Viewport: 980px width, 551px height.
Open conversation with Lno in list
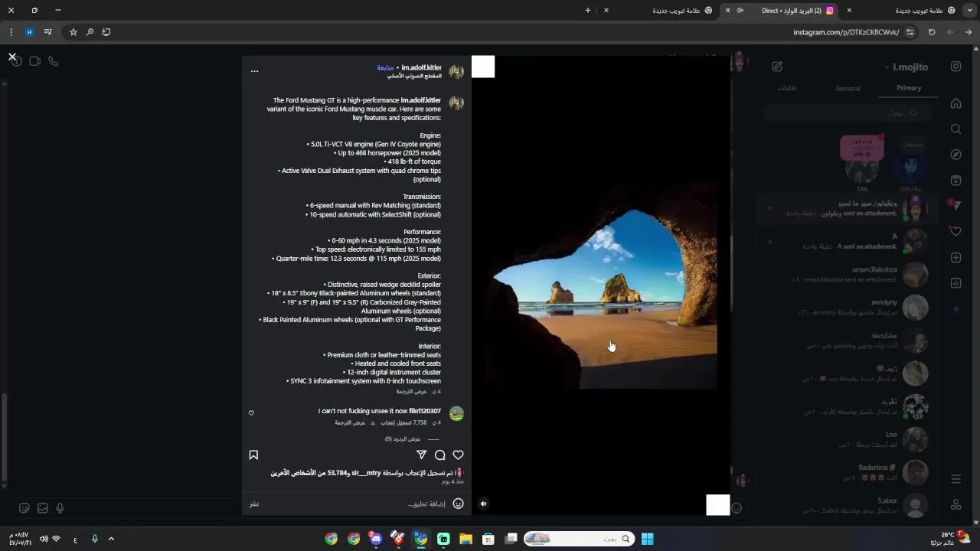(848, 439)
